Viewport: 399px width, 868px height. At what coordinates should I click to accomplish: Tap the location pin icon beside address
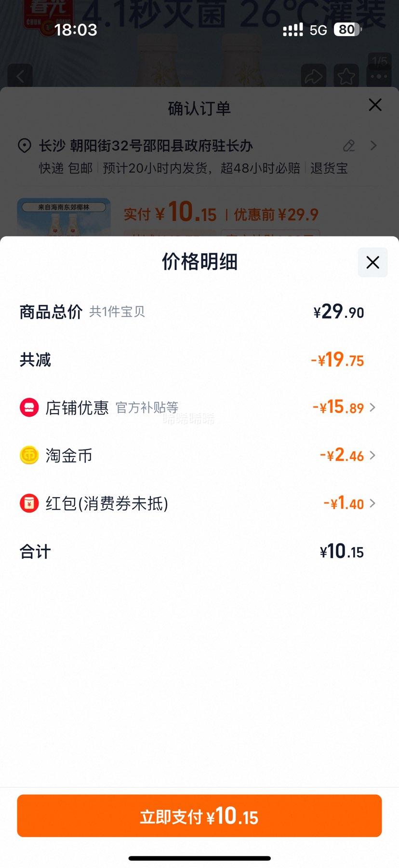click(x=25, y=146)
